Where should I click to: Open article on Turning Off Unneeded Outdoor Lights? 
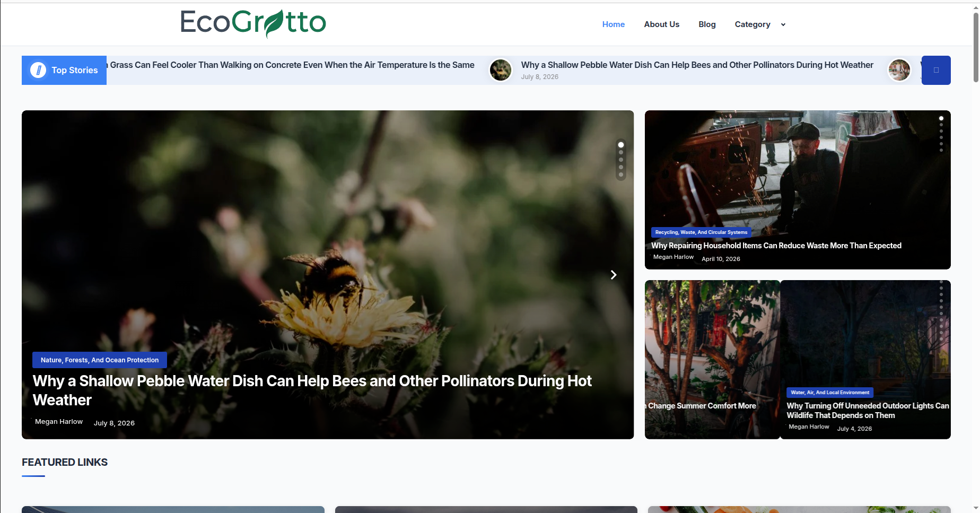tap(868, 411)
